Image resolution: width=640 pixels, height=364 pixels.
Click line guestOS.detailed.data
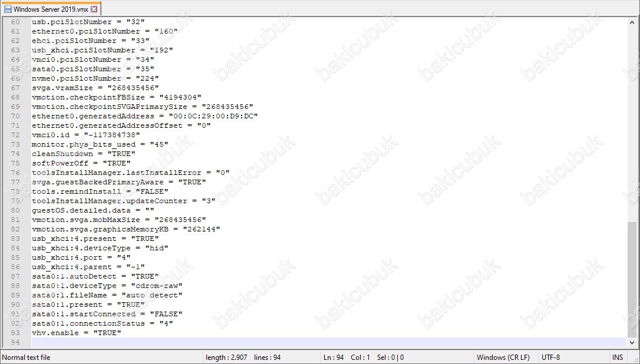point(93,210)
